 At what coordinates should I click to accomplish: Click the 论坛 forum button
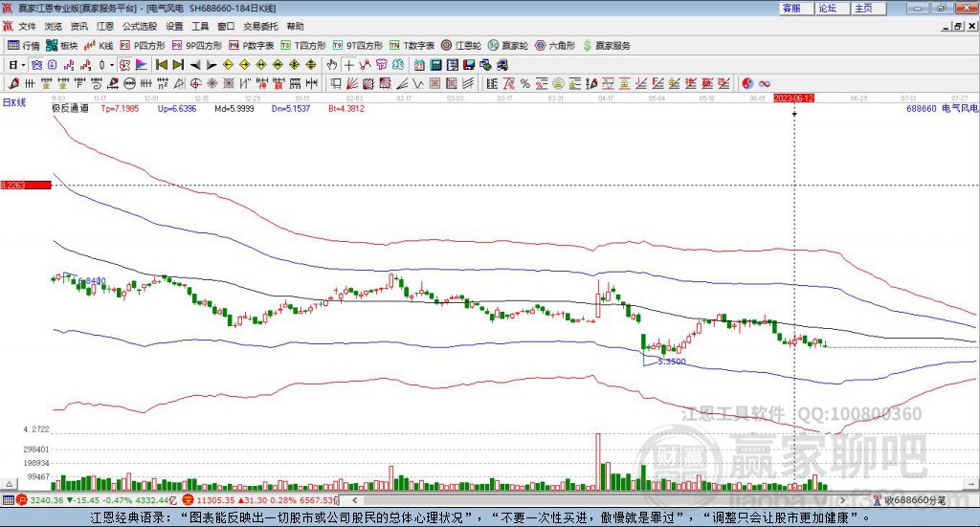coord(833,8)
